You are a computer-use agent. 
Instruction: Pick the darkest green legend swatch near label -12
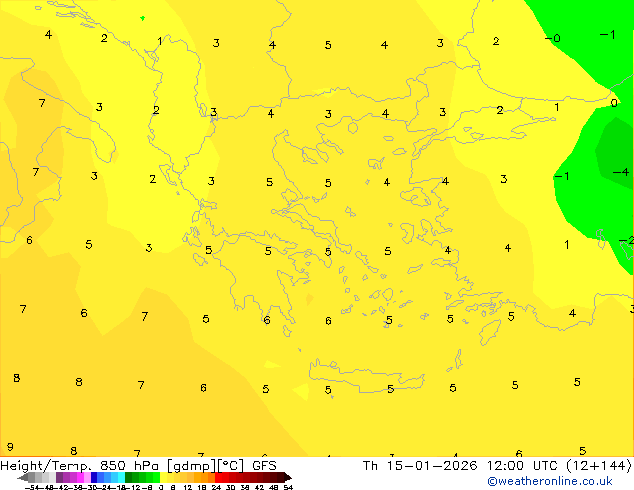(x=129, y=477)
